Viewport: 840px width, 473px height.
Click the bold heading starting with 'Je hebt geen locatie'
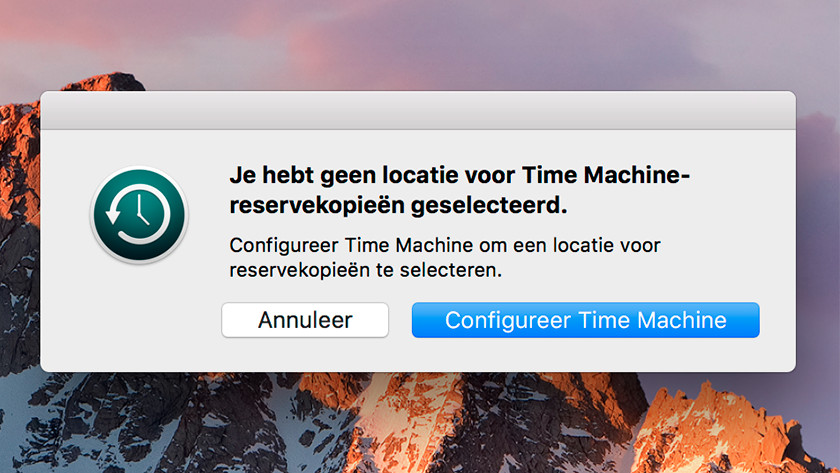[x=460, y=191]
